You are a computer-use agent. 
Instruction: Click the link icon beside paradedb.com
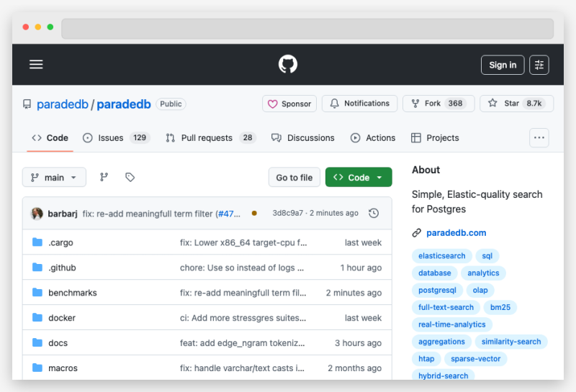click(x=416, y=233)
